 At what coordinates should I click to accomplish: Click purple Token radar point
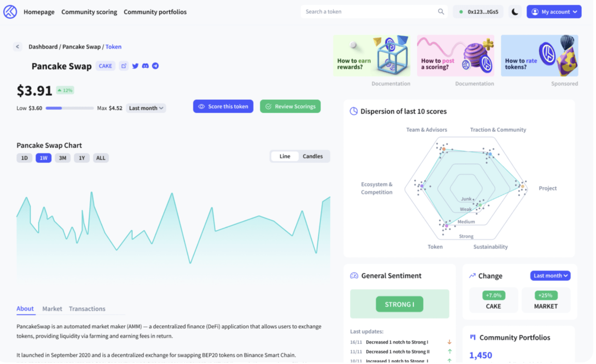[447, 225]
